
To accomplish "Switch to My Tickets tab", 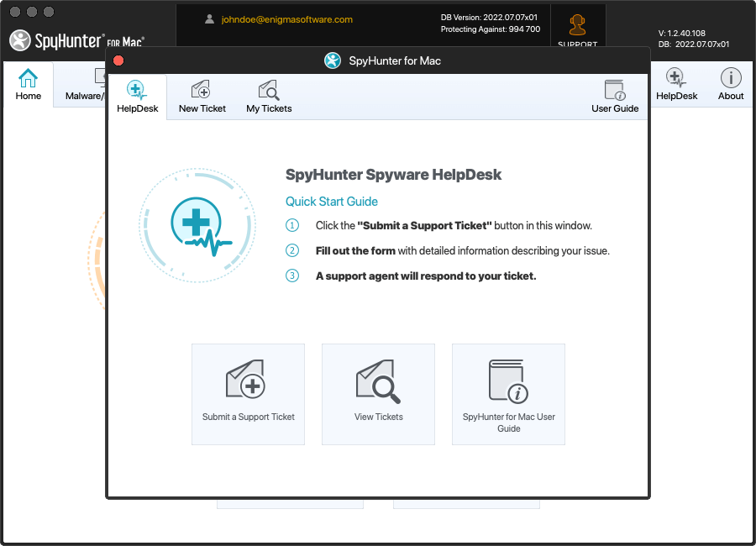I will tap(269, 90).
